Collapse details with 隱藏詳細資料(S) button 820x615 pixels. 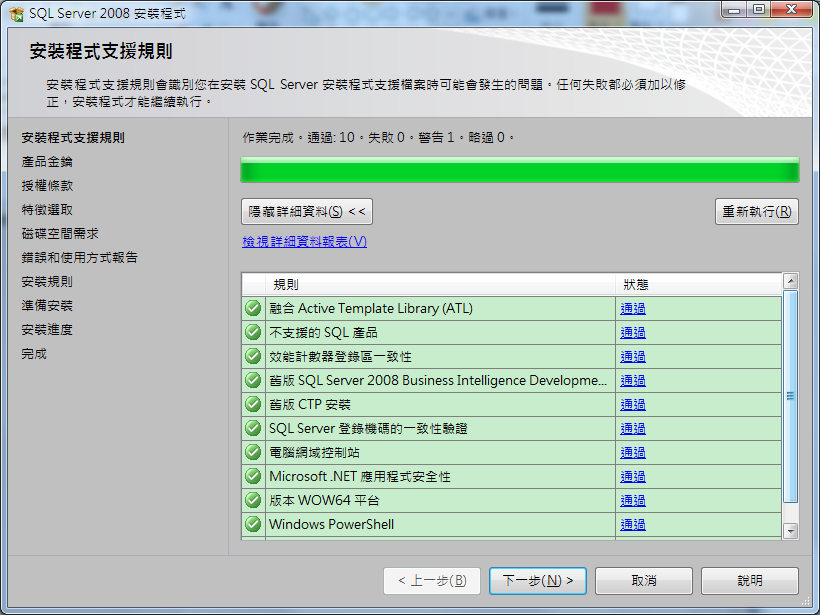click(307, 211)
